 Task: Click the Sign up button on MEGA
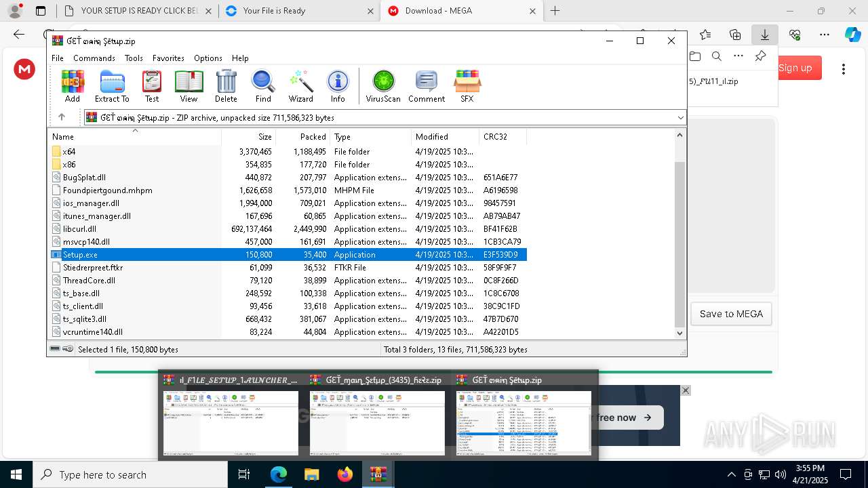(795, 68)
